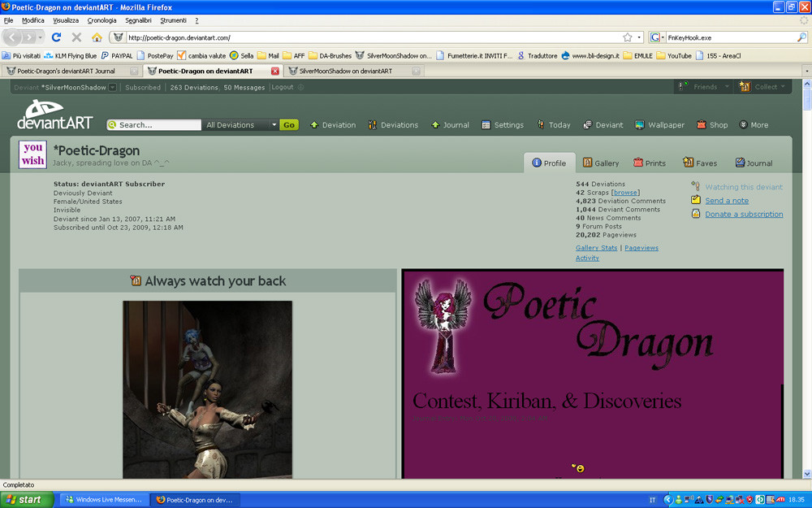Image resolution: width=812 pixels, height=508 pixels.
Task: Open browser history dropdown beside forward arrow
Action: point(41,37)
